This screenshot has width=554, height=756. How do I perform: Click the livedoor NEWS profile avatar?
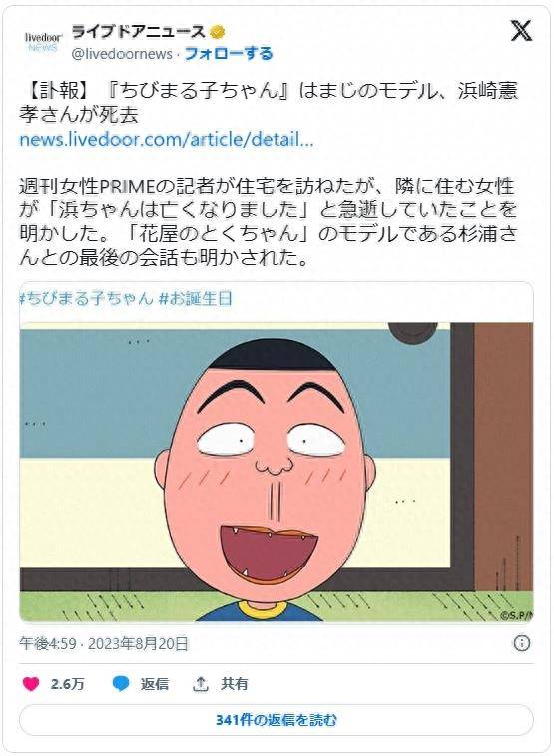[43, 42]
